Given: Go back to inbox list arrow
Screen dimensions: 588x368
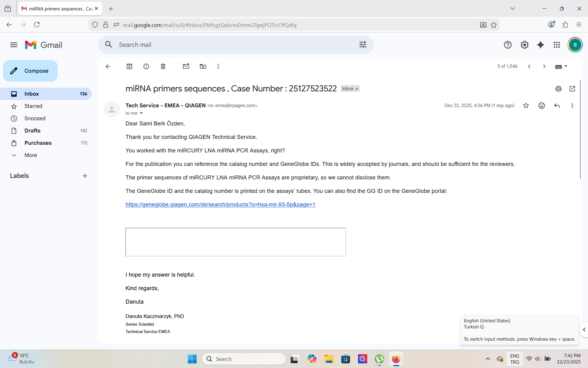Looking at the screenshot, I should coord(108,66).
